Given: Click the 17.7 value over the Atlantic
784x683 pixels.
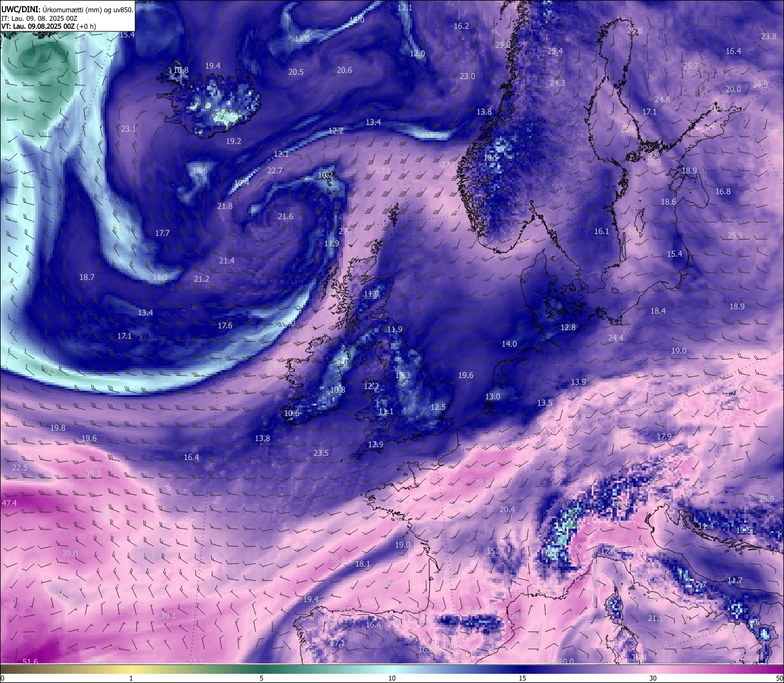Looking at the screenshot, I should 162,233.
